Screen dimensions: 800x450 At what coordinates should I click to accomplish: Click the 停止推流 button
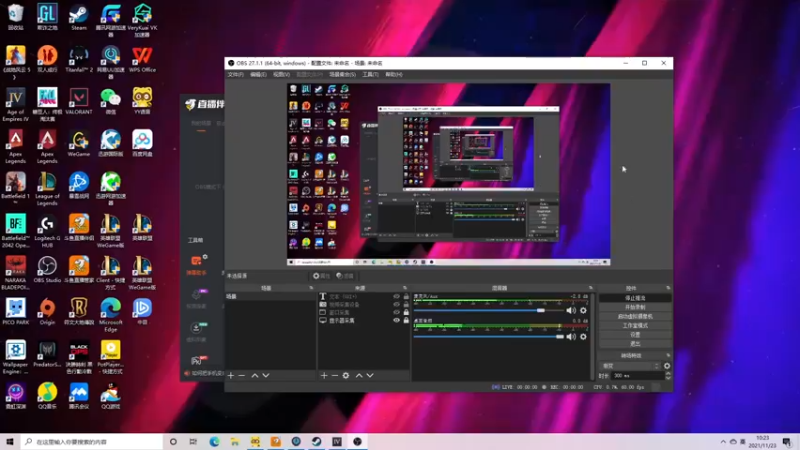[x=635, y=298]
